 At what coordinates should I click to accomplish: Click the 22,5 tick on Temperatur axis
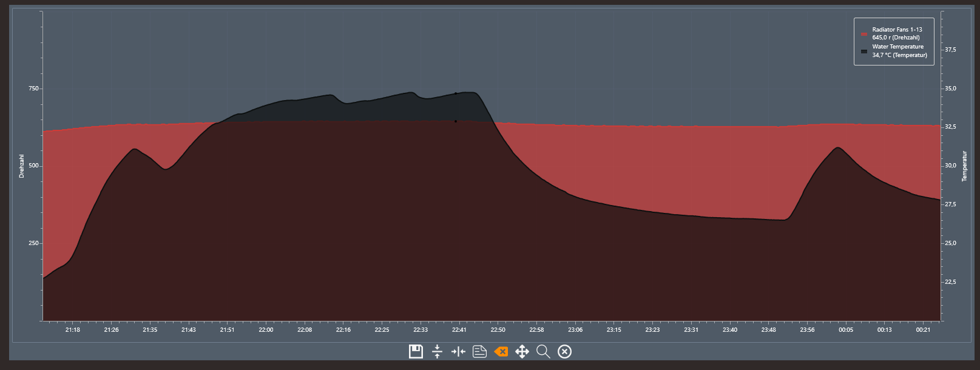(x=950, y=282)
